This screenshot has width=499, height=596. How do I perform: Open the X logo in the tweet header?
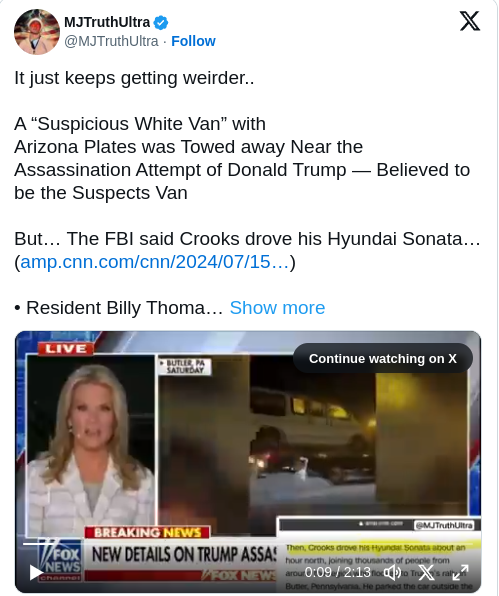click(470, 21)
